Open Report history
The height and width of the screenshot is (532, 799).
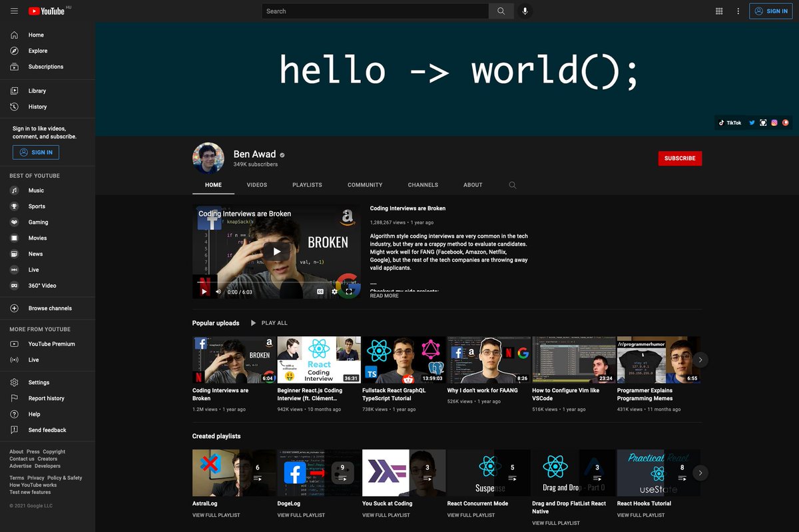click(x=47, y=398)
